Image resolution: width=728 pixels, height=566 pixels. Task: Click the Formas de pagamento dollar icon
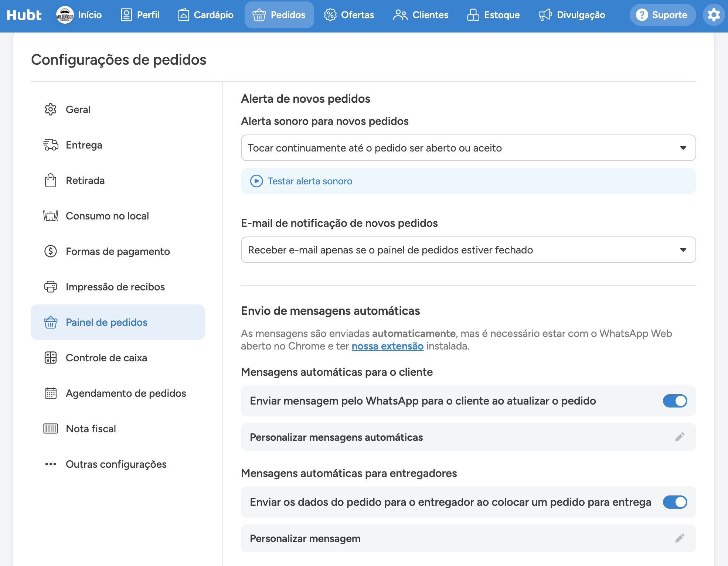tap(51, 251)
